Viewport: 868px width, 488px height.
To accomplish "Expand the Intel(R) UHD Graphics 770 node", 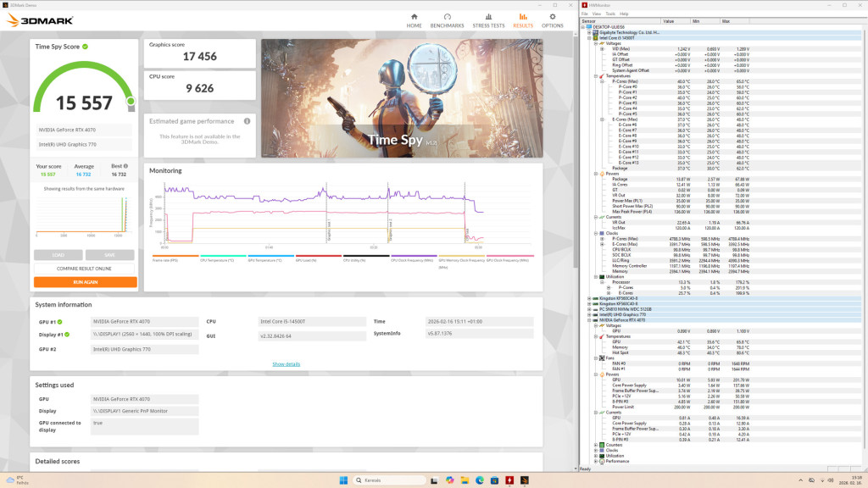I will point(588,314).
